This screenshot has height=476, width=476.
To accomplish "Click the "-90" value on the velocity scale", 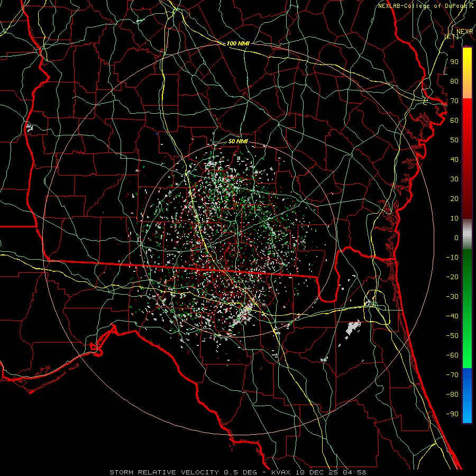I will point(452,414).
